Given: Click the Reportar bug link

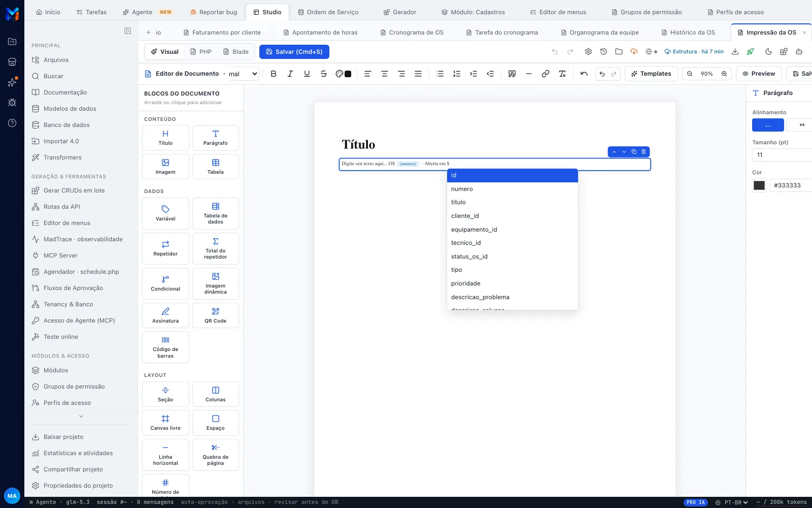Looking at the screenshot, I should tap(214, 12).
